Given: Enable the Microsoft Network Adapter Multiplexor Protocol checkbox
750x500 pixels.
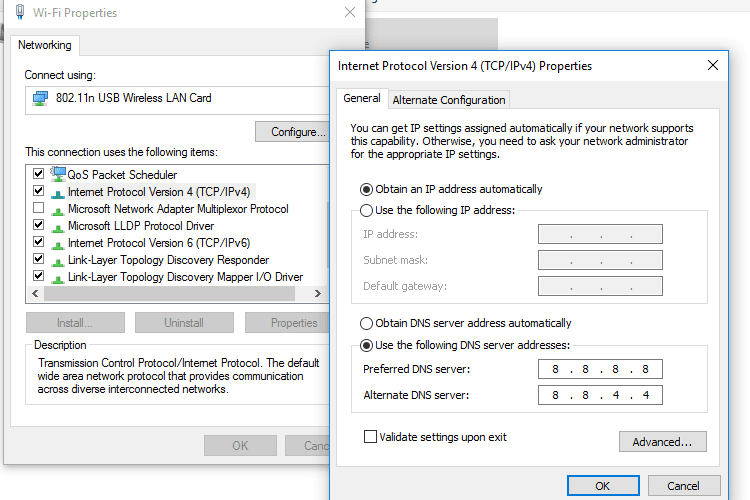Looking at the screenshot, I should click(x=38, y=208).
